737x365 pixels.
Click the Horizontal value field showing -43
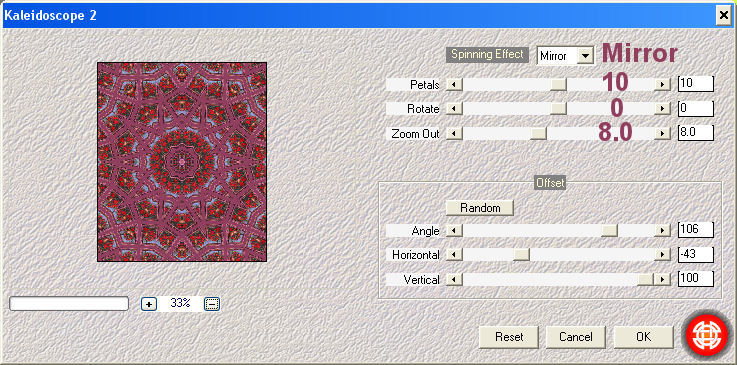[x=696, y=255]
